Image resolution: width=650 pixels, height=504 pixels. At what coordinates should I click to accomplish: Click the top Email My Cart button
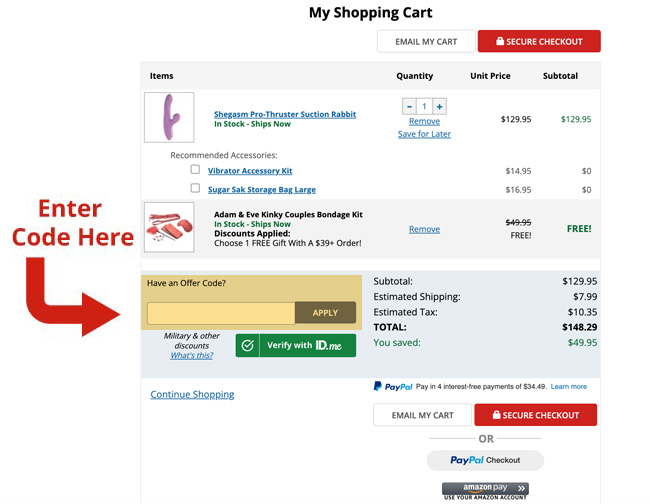[425, 41]
